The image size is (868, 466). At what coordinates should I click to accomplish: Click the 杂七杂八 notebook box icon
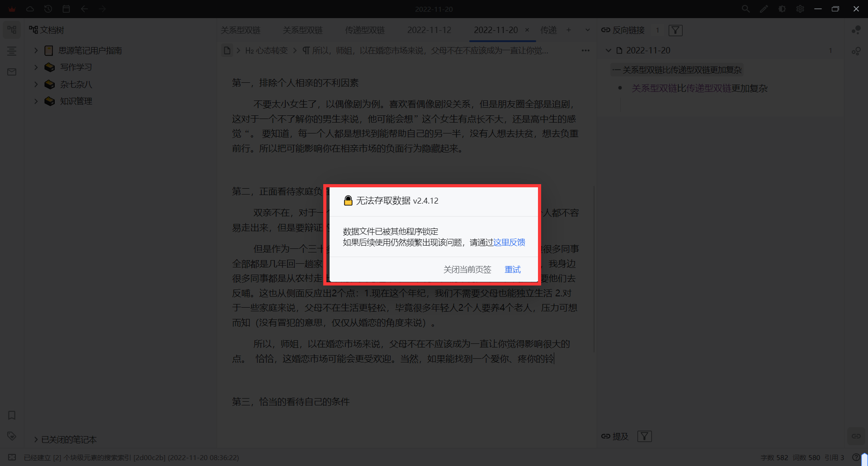coord(49,84)
